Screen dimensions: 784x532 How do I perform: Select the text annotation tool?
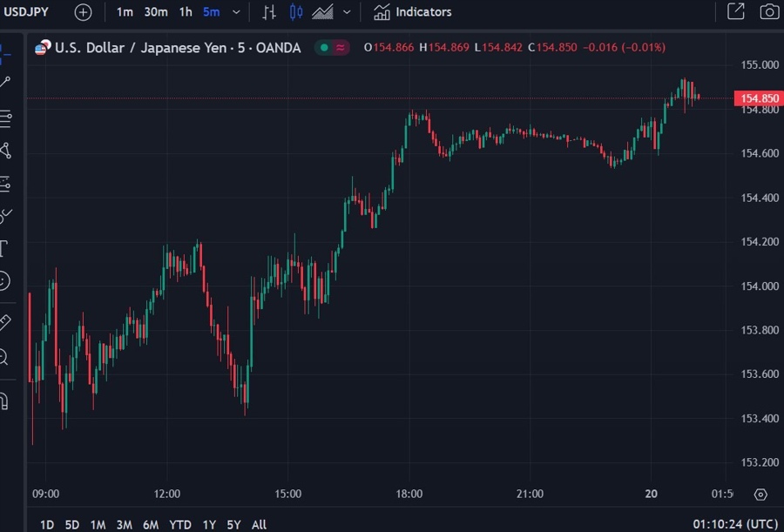(4, 248)
